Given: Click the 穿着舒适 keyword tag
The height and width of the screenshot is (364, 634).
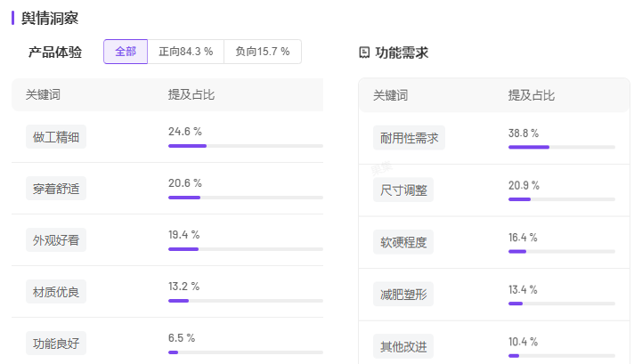Looking at the screenshot, I should (x=56, y=189).
